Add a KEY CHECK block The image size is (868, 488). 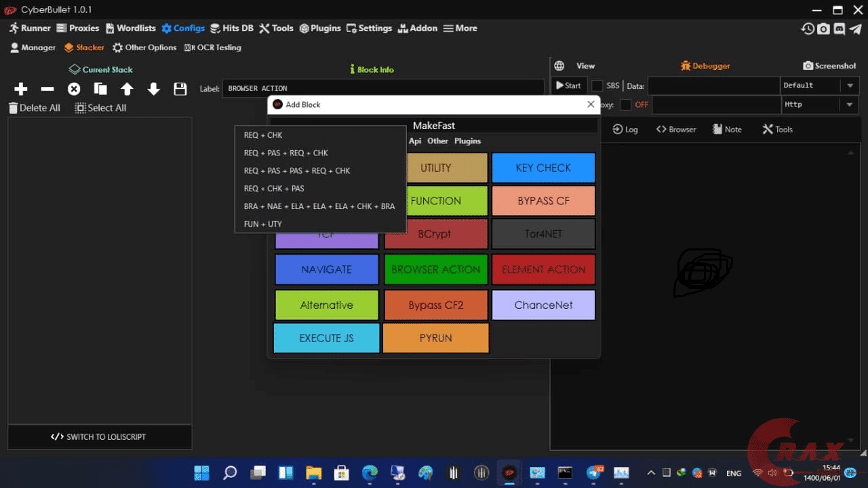pos(543,168)
